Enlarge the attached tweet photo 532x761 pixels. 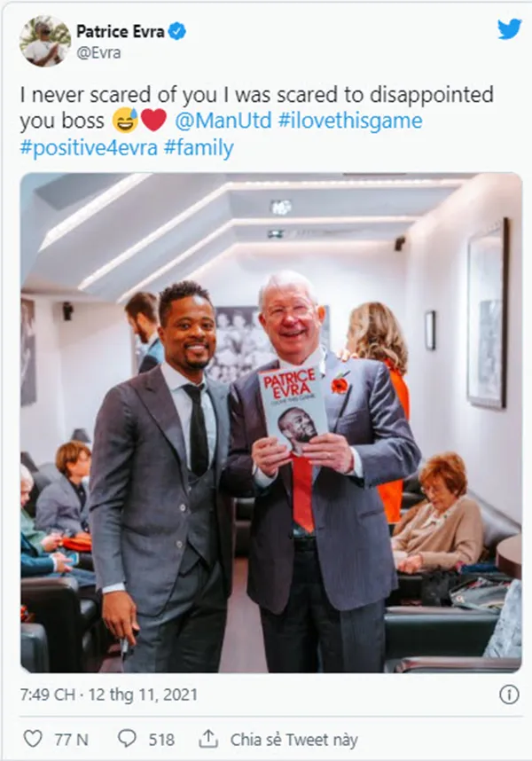point(271,422)
